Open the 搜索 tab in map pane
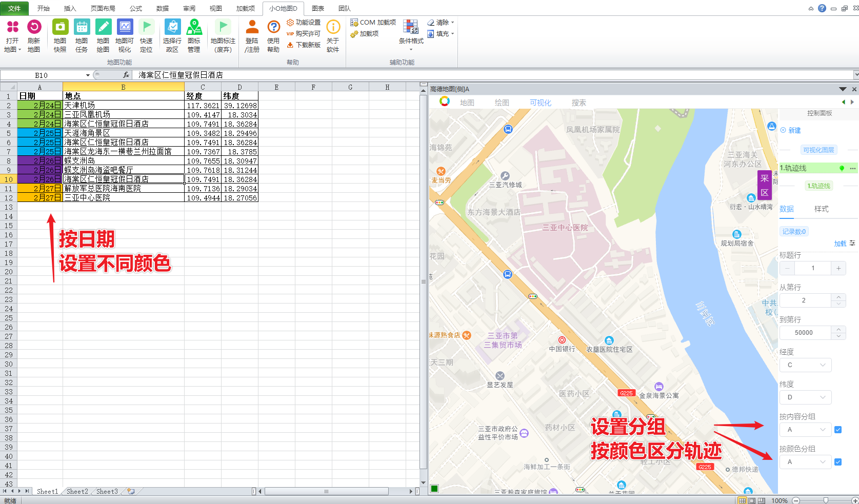This screenshot has width=859, height=504. point(579,103)
